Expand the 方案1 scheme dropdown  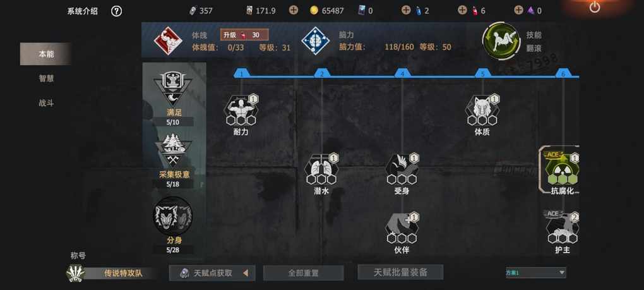(x=536, y=272)
